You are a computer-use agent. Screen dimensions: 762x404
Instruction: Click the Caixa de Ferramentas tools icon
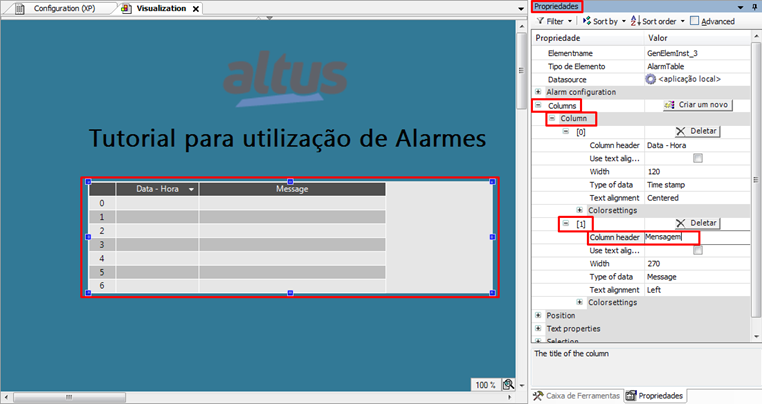537,396
